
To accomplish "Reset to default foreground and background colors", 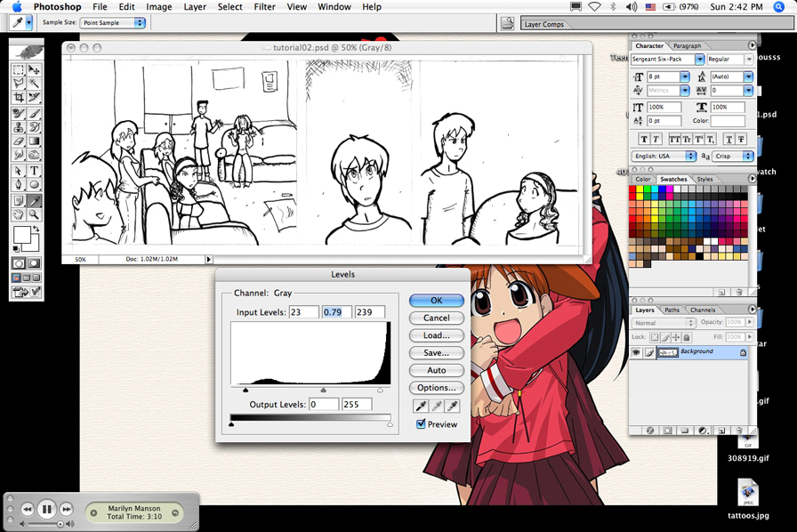I will 16,249.
